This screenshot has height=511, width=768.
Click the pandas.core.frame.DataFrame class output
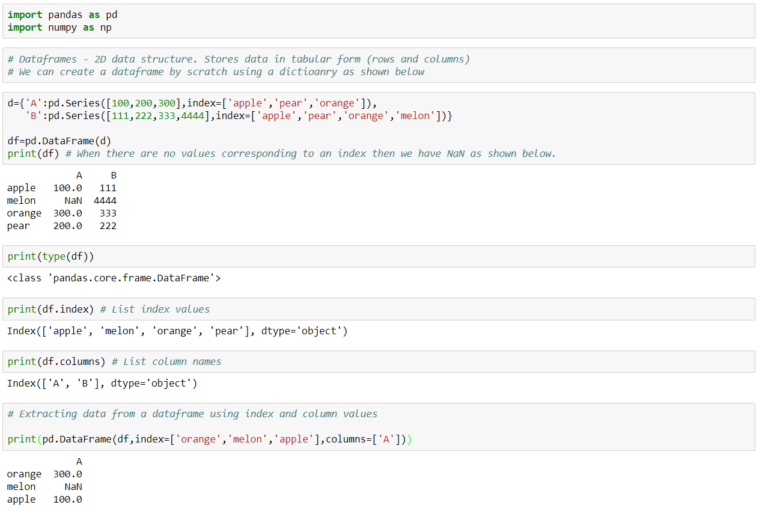[113, 278]
